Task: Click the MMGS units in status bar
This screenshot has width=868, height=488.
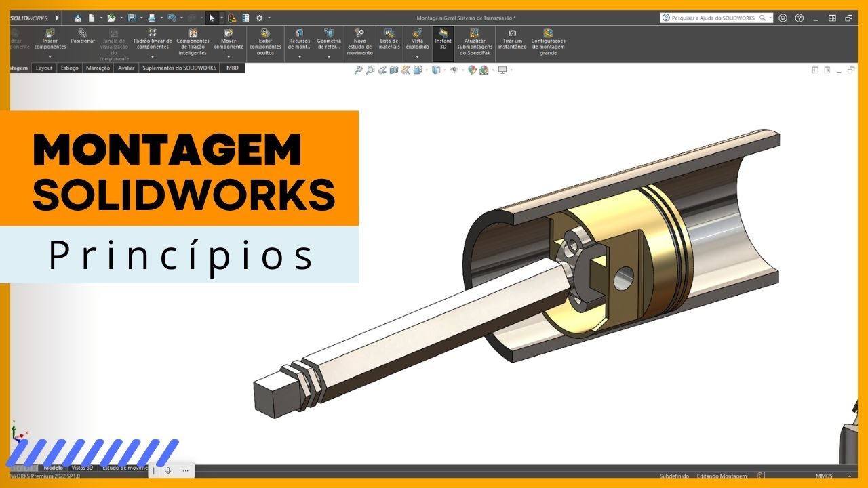Action: (824, 476)
